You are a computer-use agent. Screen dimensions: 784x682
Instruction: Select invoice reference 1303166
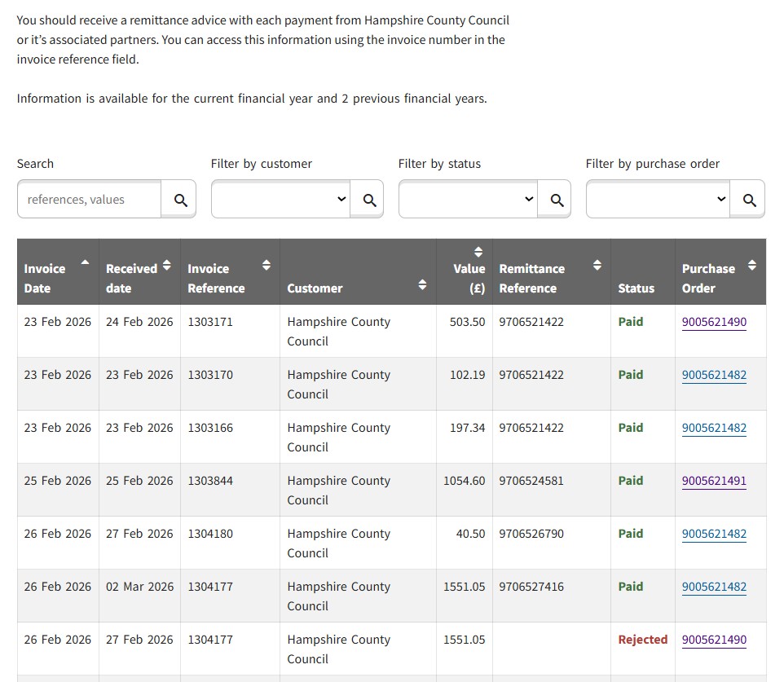pos(210,428)
